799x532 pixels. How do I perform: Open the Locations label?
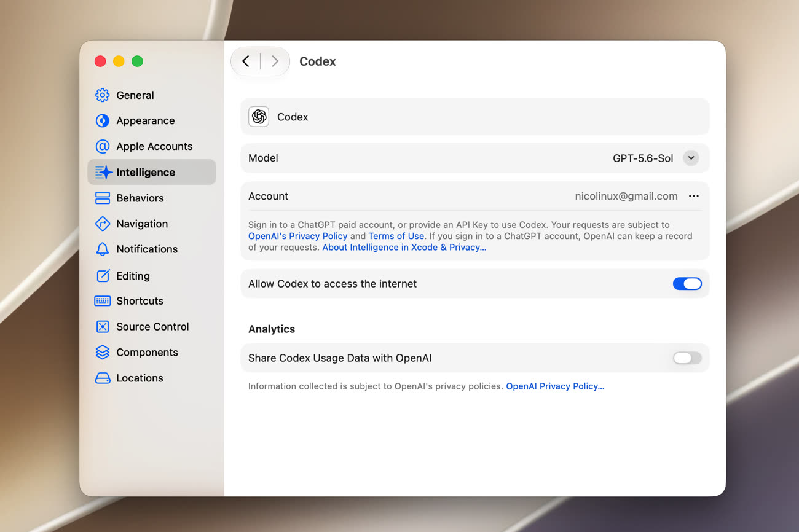pos(140,378)
